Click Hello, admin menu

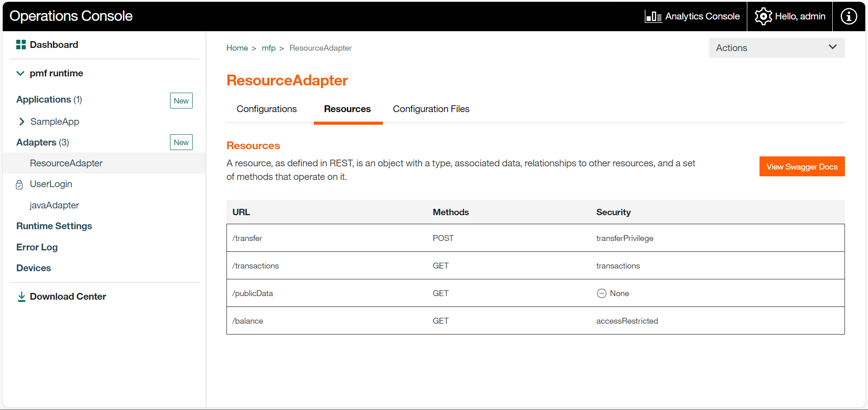pyautogui.click(x=800, y=16)
